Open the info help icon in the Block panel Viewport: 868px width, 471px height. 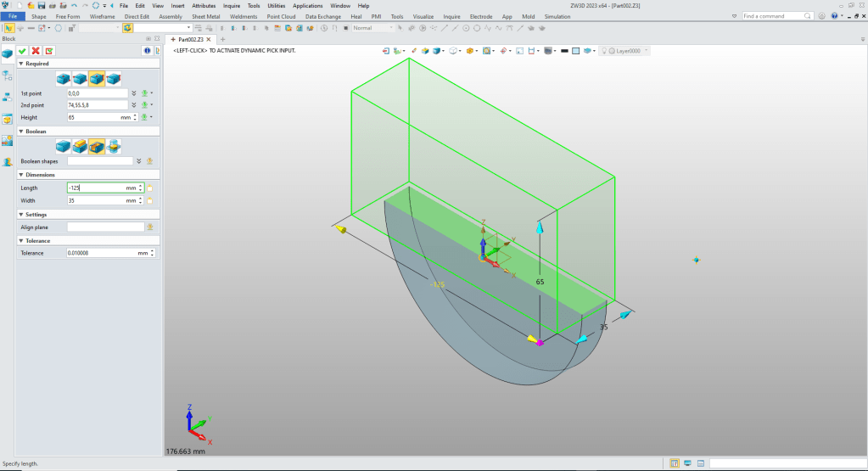click(x=145, y=51)
